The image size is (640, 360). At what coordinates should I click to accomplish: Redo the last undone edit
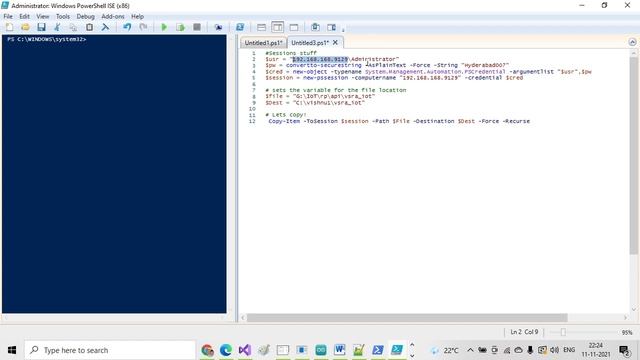[x=143, y=27]
